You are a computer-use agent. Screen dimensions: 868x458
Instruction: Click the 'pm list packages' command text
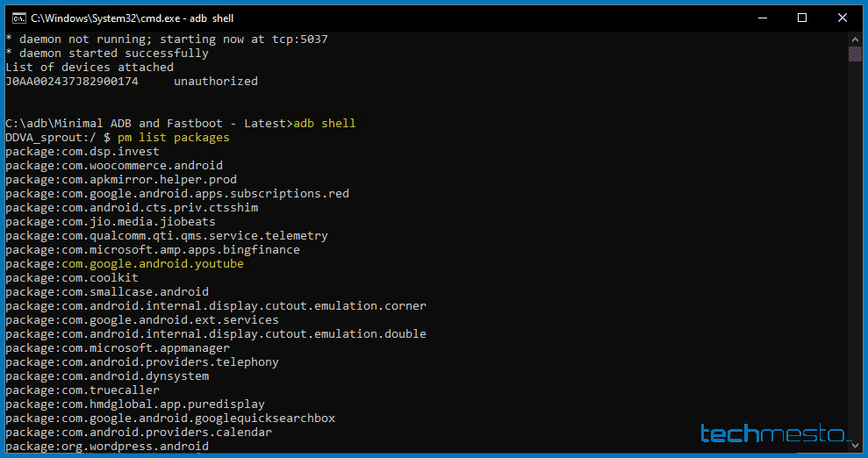pos(173,138)
